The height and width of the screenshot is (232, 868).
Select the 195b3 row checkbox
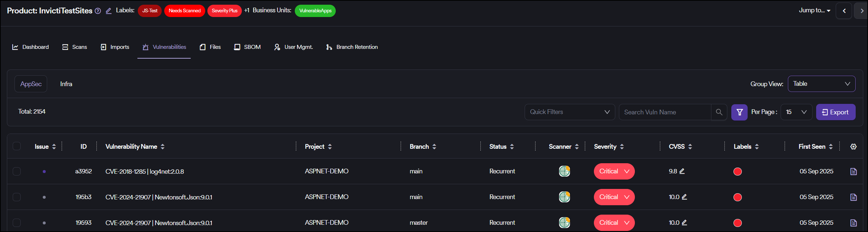coord(17,197)
